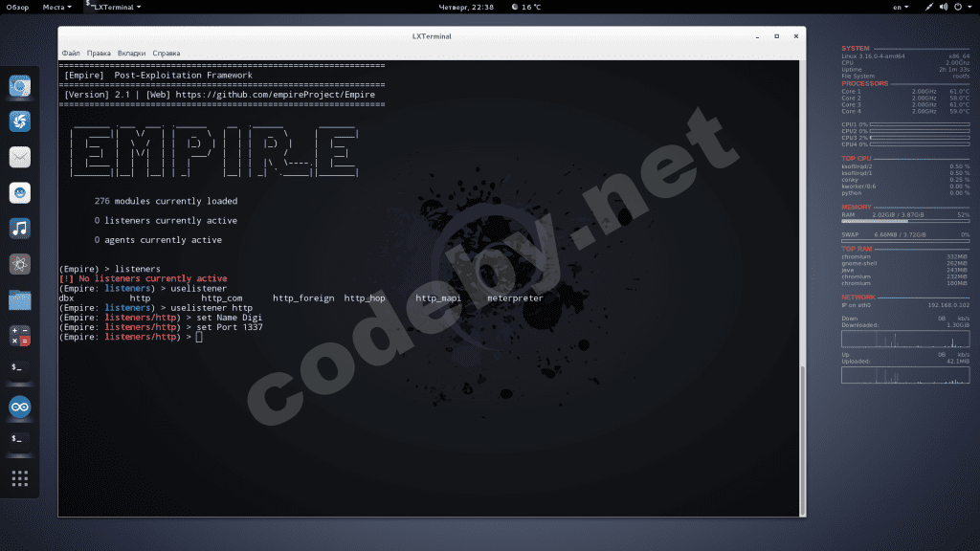
Task: Launch the Iceweasel swirl browser icon
Action: click(20, 121)
